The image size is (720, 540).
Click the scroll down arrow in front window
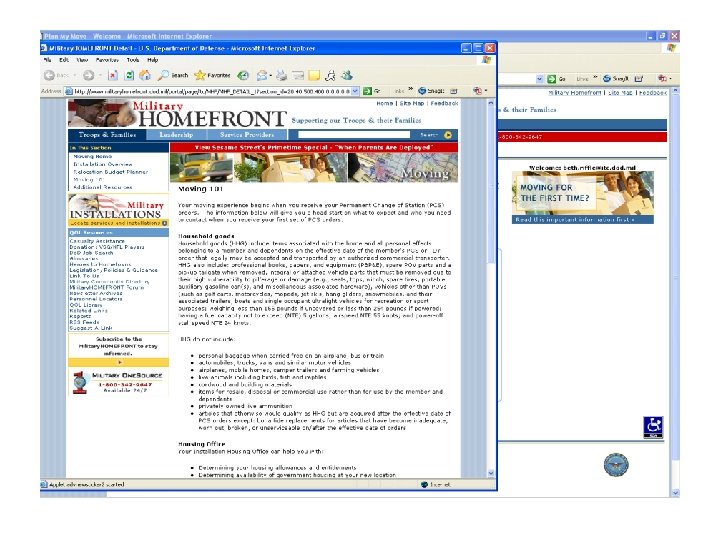point(490,473)
